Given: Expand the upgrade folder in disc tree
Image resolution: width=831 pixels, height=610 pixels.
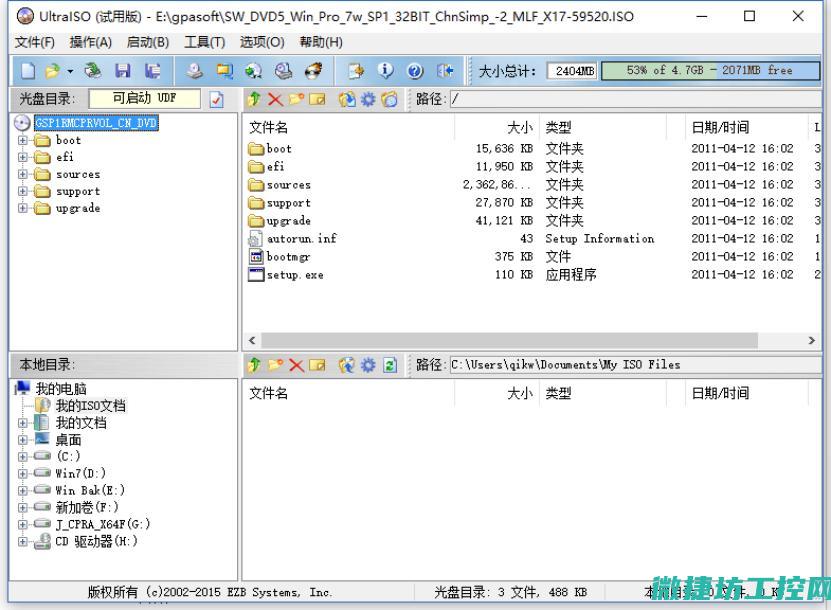Looking at the screenshot, I should click(22, 208).
